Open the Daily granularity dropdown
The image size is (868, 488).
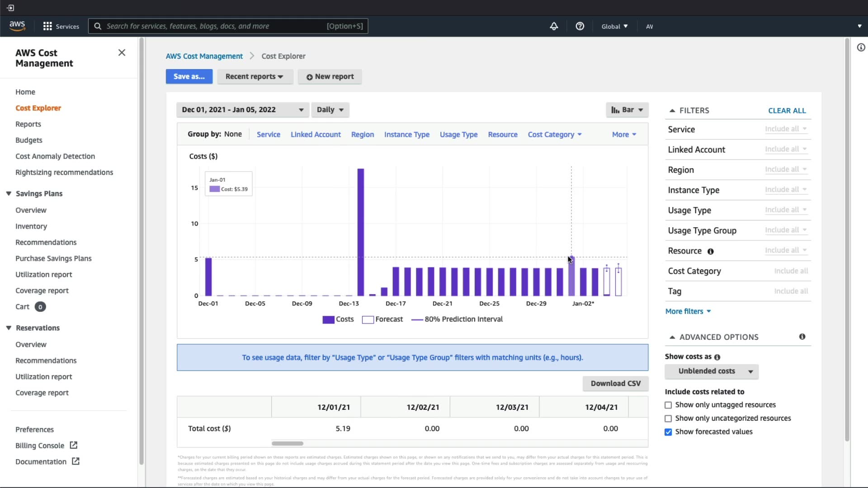point(330,110)
